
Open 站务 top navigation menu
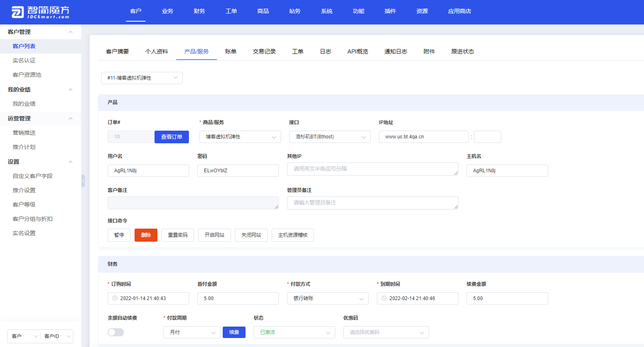295,11
